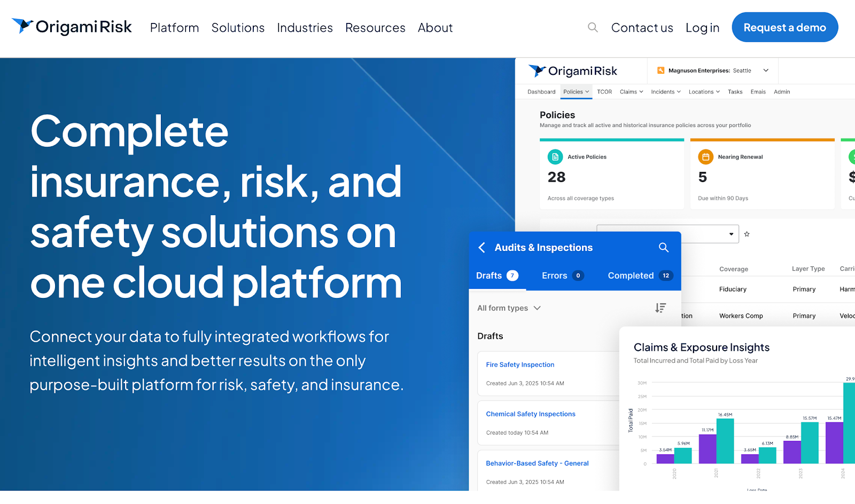855x504 pixels.
Task: Expand the Magnuson Enterprises Seattle selector
Action: click(766, 70)
